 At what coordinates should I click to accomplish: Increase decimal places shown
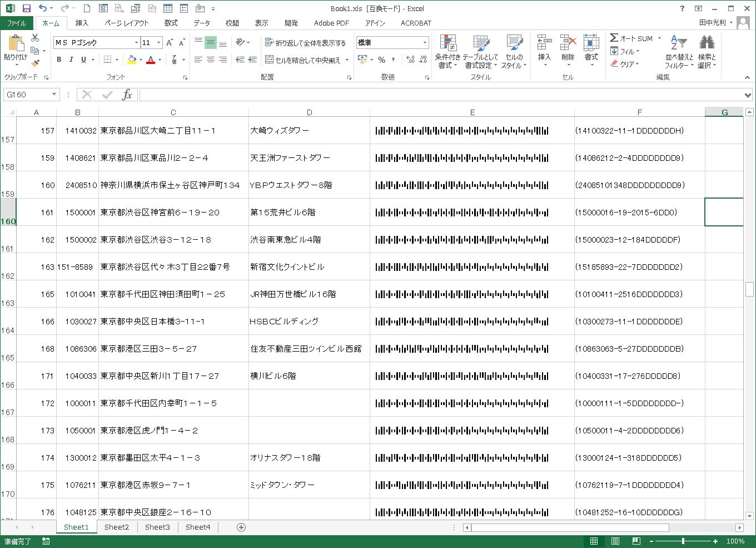[410, 60]
